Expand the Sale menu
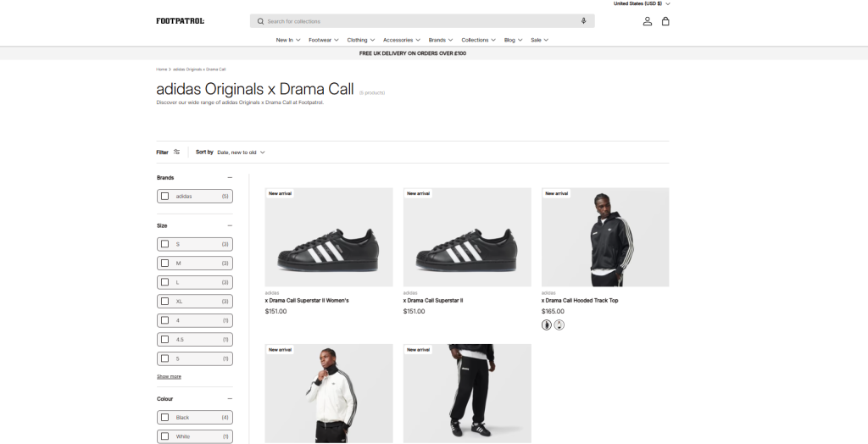Image resolution: width=868 pixels, height=444 pixels. pos(540,40)
